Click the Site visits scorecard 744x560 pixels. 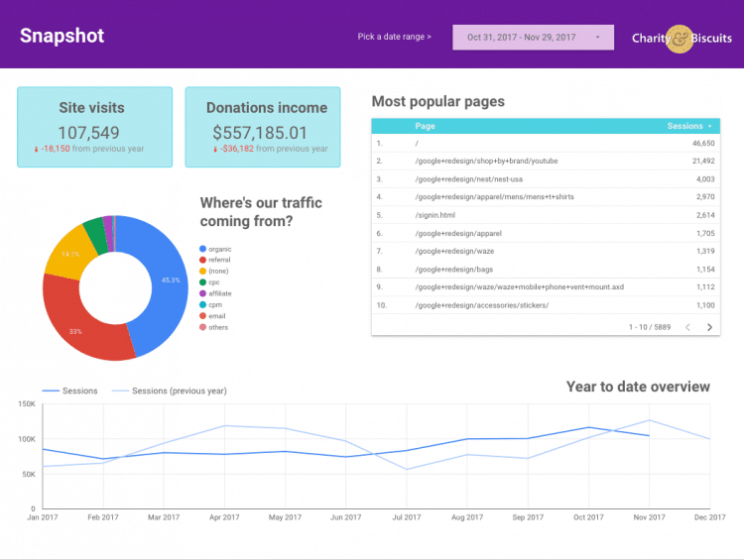[95, 127]
